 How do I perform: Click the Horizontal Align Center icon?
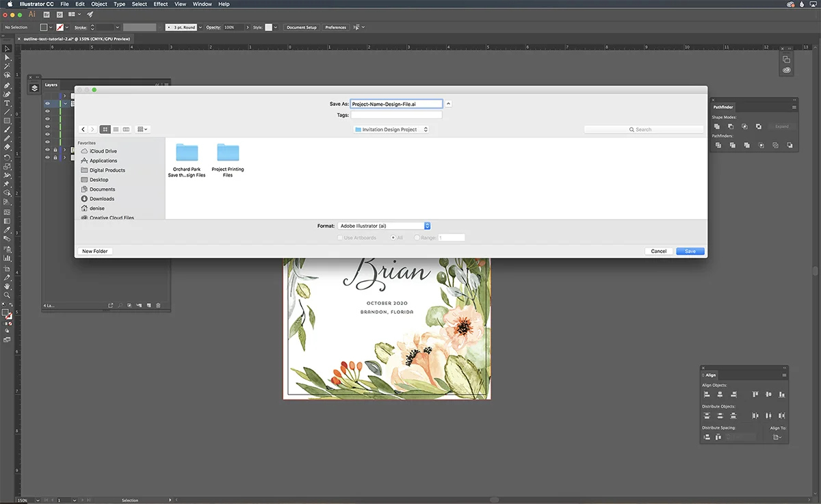coord(719,395)
